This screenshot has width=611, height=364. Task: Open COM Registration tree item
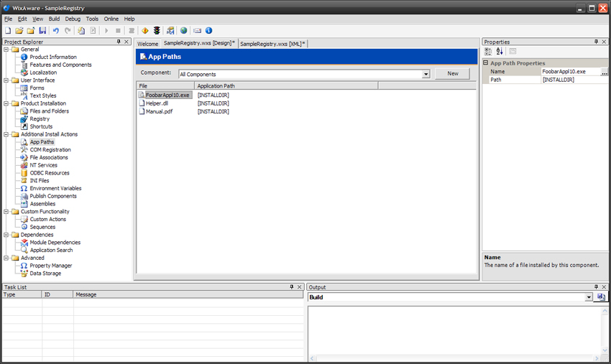pos(50,149)
